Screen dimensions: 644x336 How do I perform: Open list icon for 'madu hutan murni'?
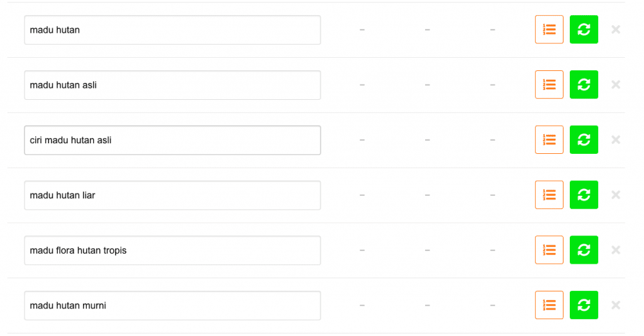549,305
